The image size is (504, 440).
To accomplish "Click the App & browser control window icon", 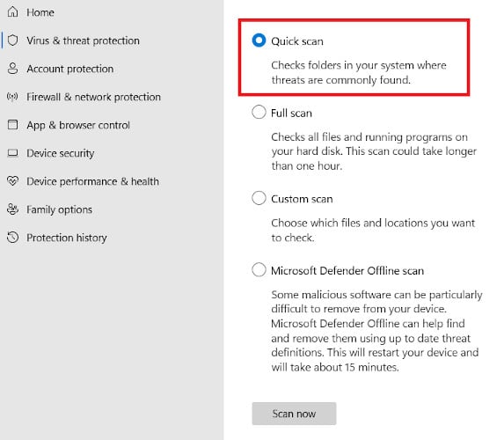I will pyautogui.click(x=13, y=125).
